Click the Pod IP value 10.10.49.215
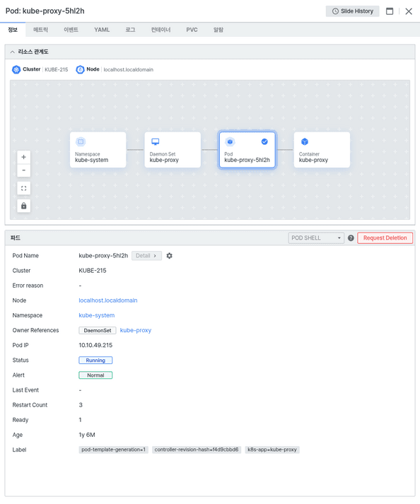The height and width of the screenshot is (504, 420). pyautogui.click(x=95, y=345)
